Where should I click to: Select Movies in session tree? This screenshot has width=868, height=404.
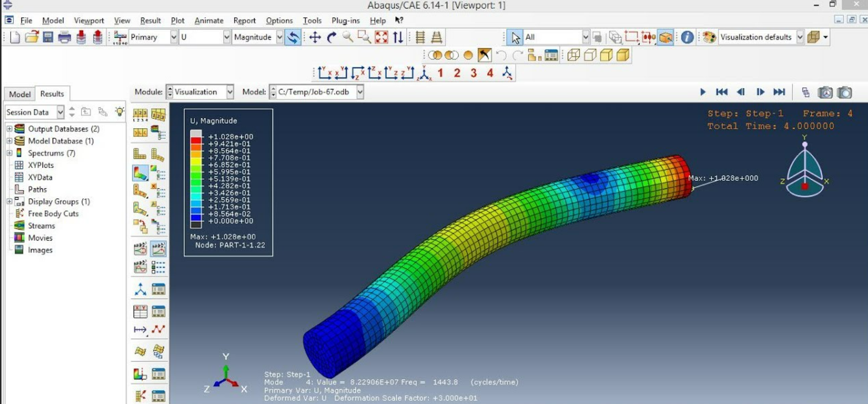coord(40,238)
